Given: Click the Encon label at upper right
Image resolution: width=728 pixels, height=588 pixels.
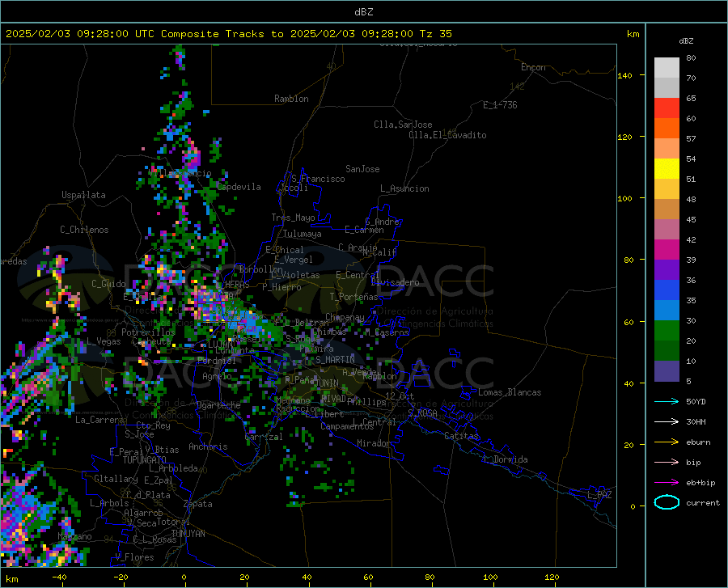Looking at the screenshot, I should pyautogui.click(x=533, y=67).
